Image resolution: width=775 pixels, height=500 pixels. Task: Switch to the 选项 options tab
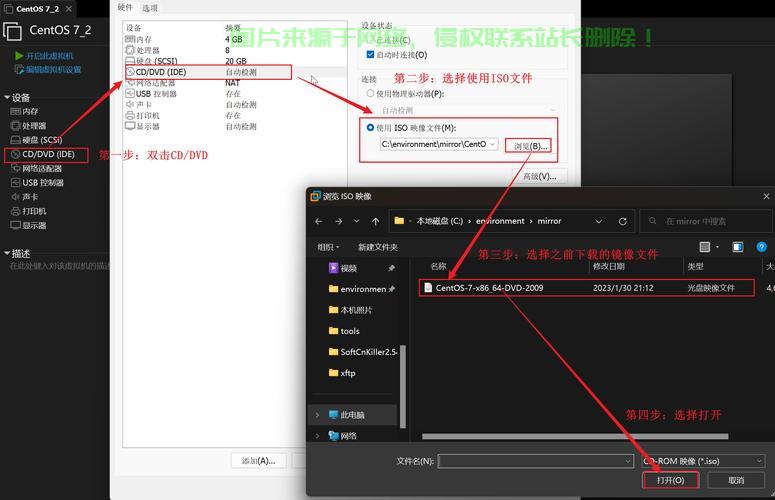point(149,8)
